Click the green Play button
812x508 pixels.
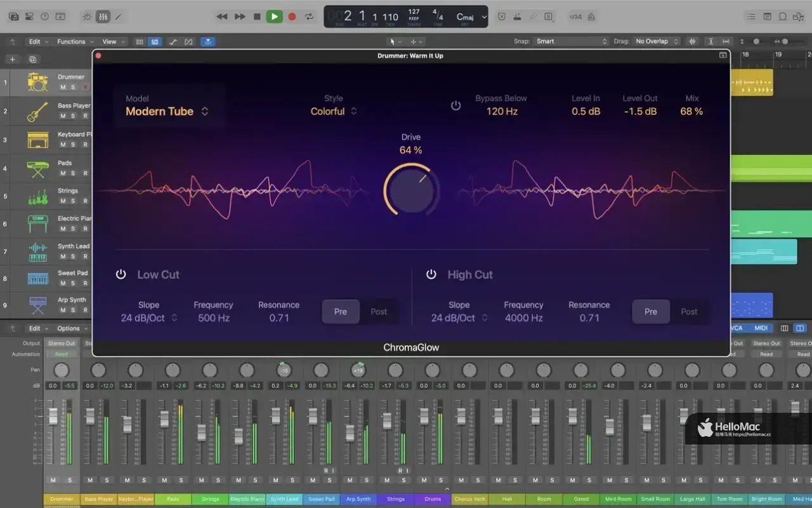[274, 17]
